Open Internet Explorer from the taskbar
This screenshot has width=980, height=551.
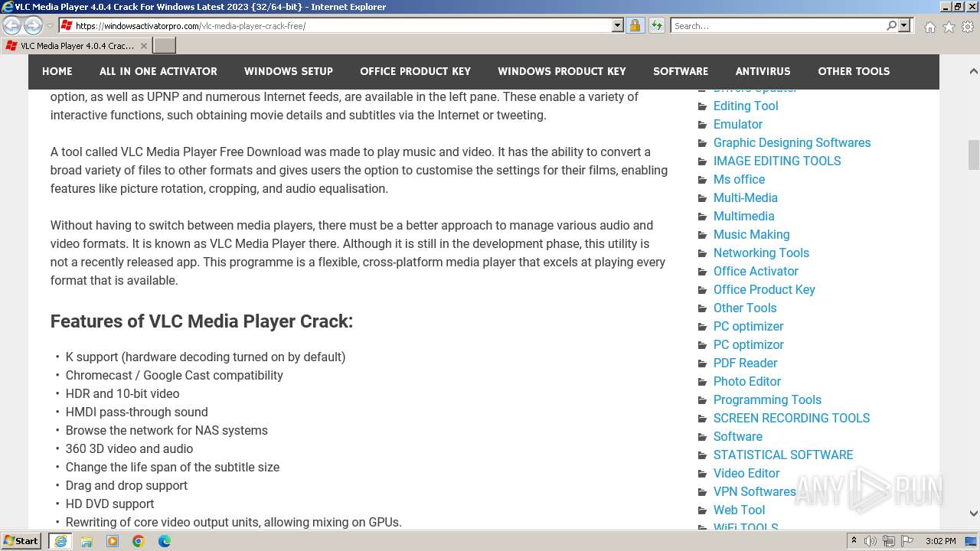coord(60,541)
